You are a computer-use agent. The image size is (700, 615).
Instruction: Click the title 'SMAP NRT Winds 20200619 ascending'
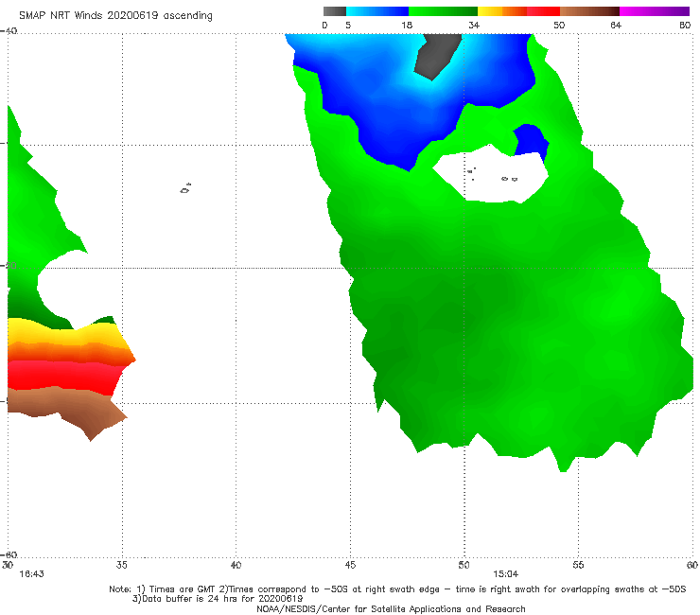(115, 15)
